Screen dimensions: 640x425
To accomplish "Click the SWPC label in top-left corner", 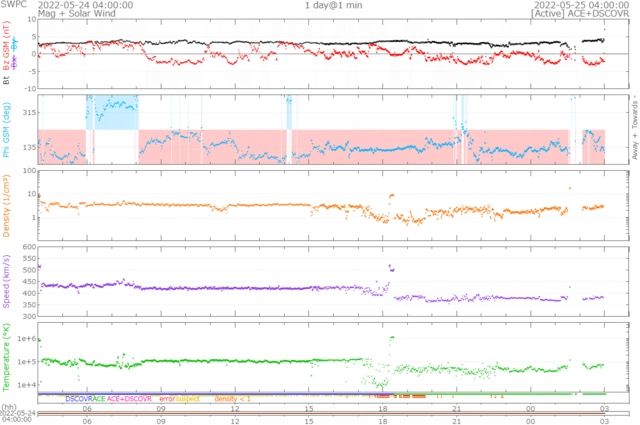I will click(x=14, y=5).
